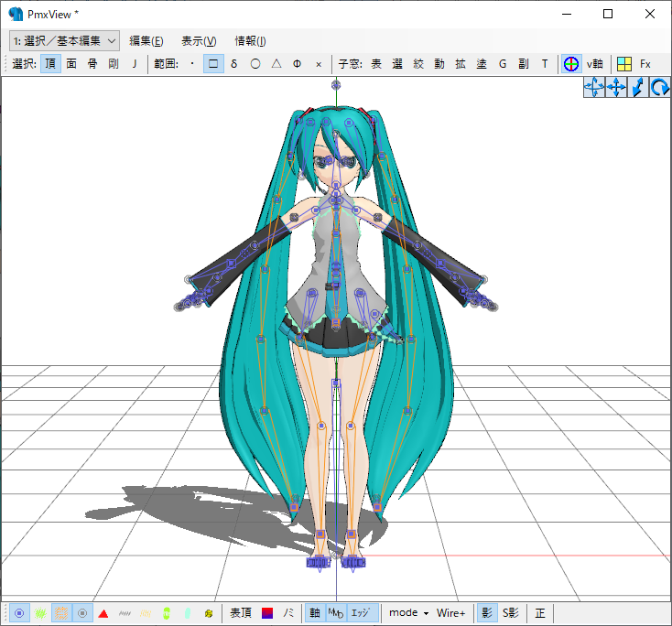Open the G sub-window

coord(503,64)
